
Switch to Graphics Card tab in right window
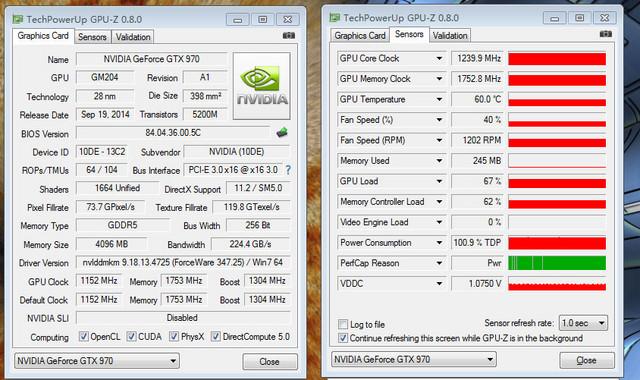(360, 36)
